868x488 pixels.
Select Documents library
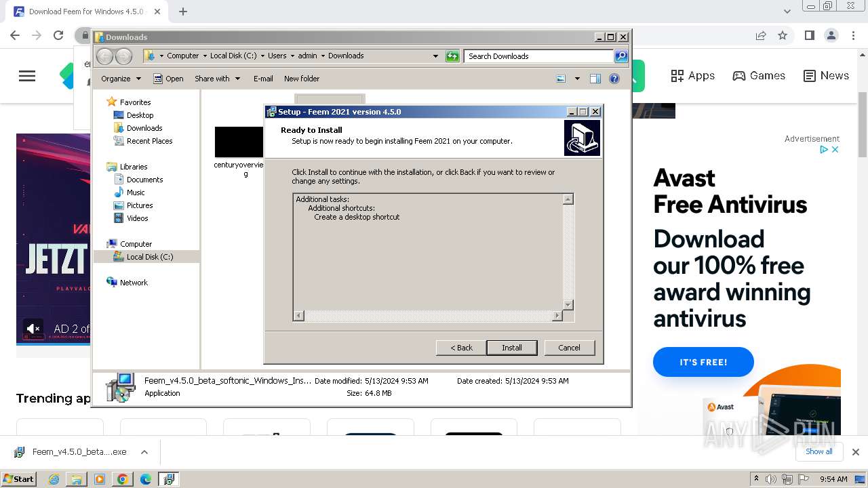[x=144, y=180]
